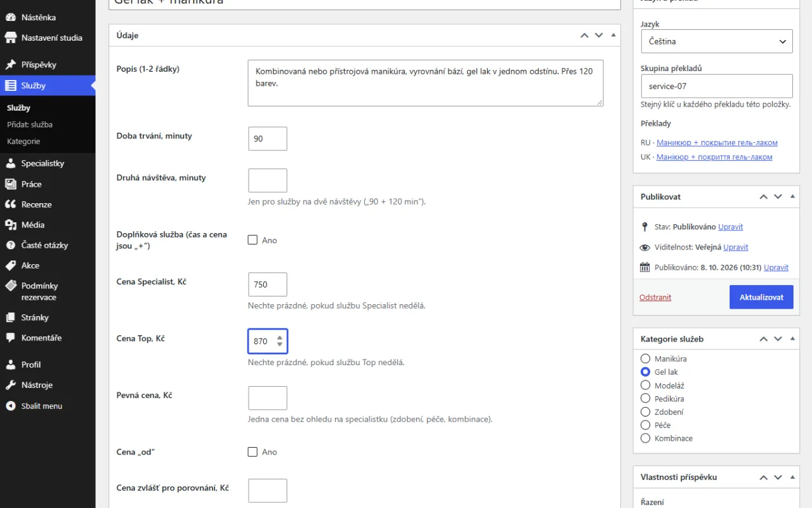Viewport: 812px width, 508px height.
Task: Open the Jazyk language dropdown
Action: coord(717,41)
